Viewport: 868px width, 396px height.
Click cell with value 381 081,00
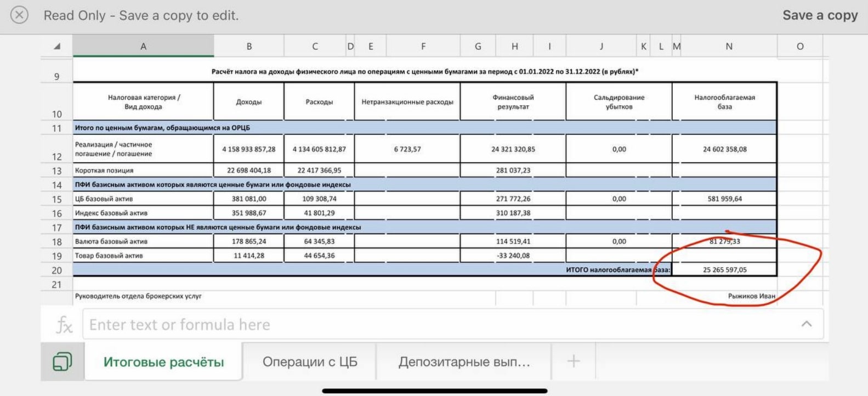pyautogui.click(x=249, y=199)
